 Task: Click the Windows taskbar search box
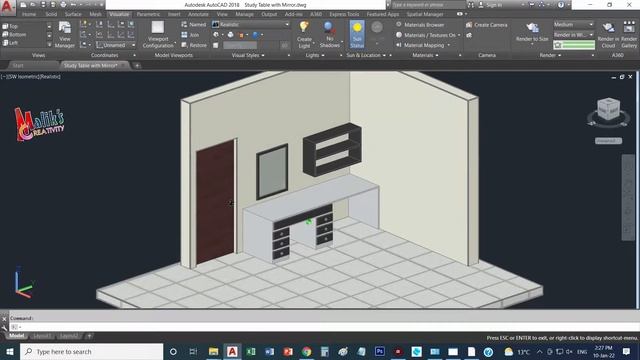(91, 351)
